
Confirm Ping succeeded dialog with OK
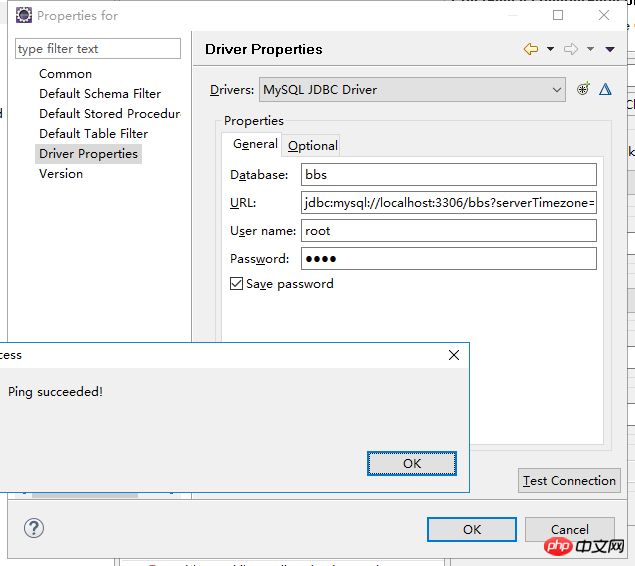[412, 464]
